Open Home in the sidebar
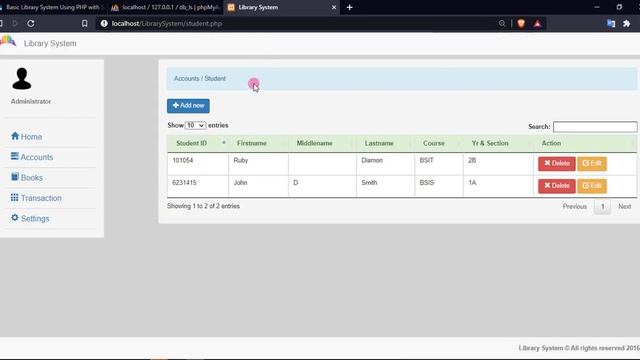Image resolution: width=640 pixels, height=360 pixels. point(27,137)
